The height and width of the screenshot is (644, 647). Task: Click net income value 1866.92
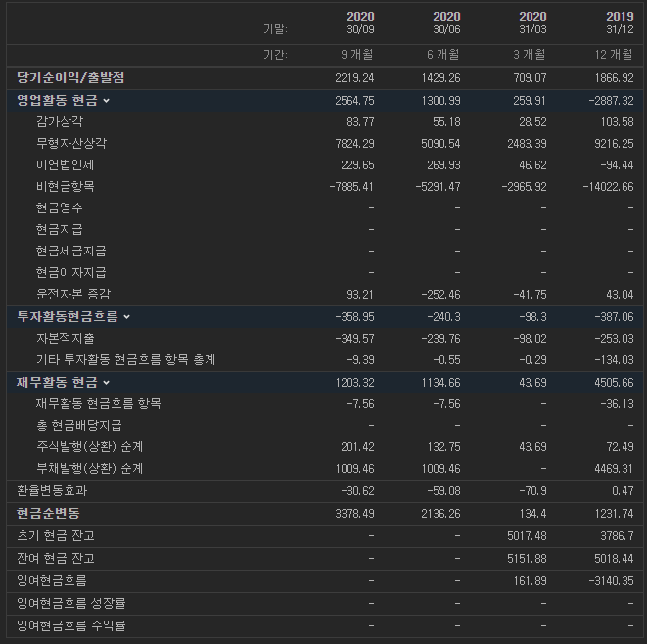[614, 78]
